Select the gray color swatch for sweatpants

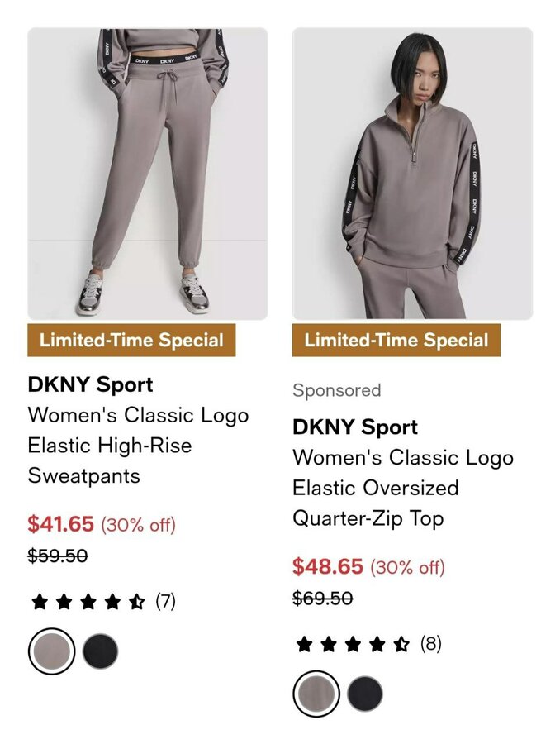point(52,651)
